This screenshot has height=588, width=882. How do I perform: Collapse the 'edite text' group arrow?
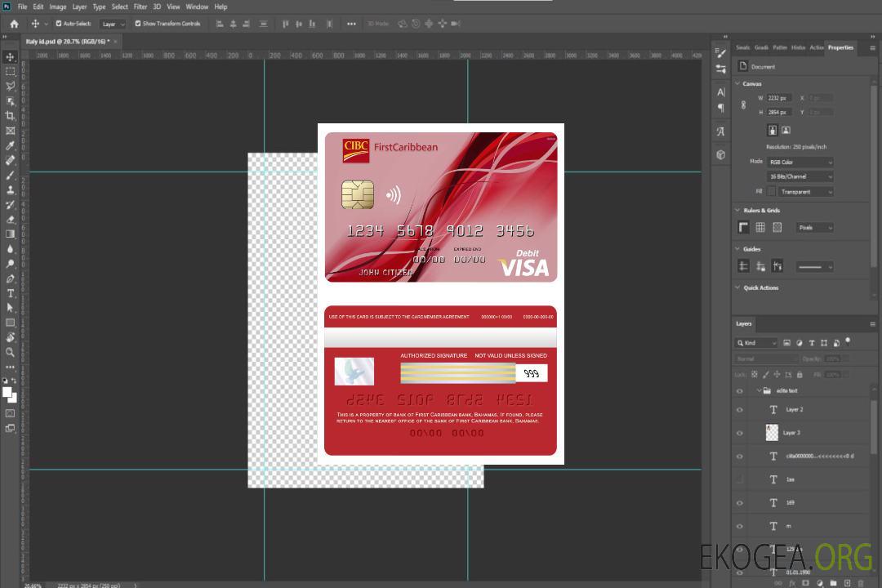(759, 390)
